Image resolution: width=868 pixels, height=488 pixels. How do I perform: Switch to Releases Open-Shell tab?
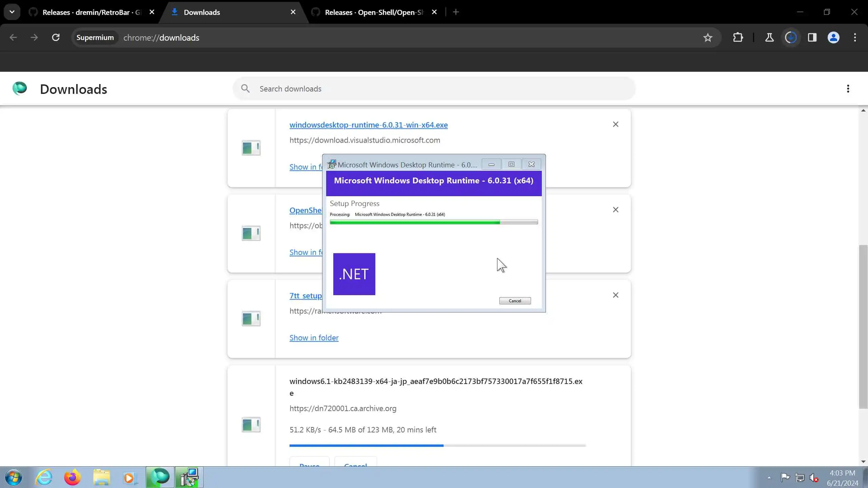pos(373,12)
